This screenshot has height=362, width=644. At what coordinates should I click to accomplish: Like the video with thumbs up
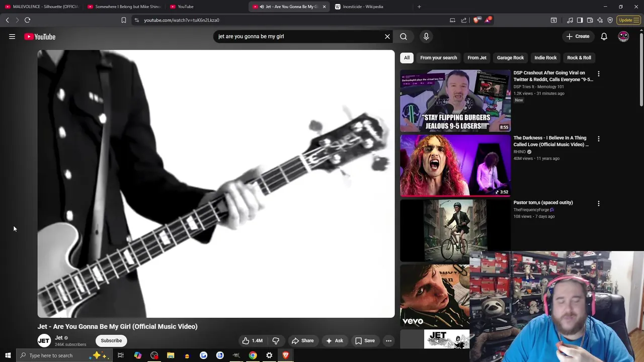pyautogui.click(x=253, y=340)
